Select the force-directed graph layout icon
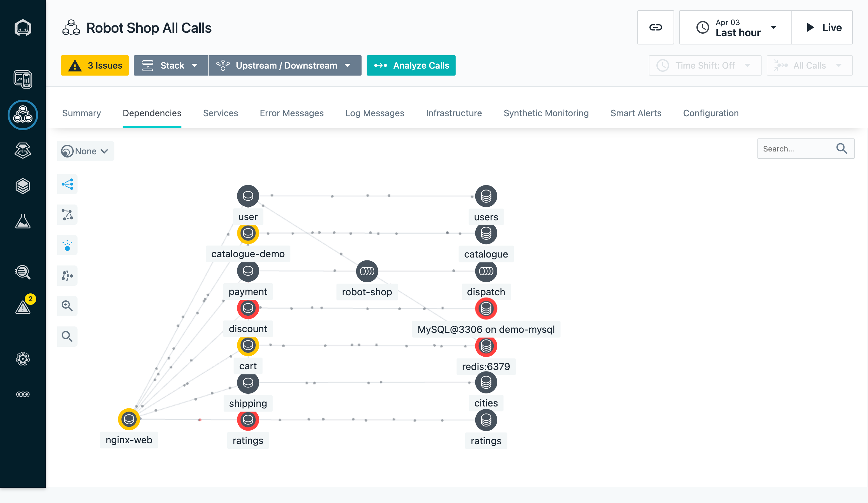868x503 pixels. (x=67, y=214)
